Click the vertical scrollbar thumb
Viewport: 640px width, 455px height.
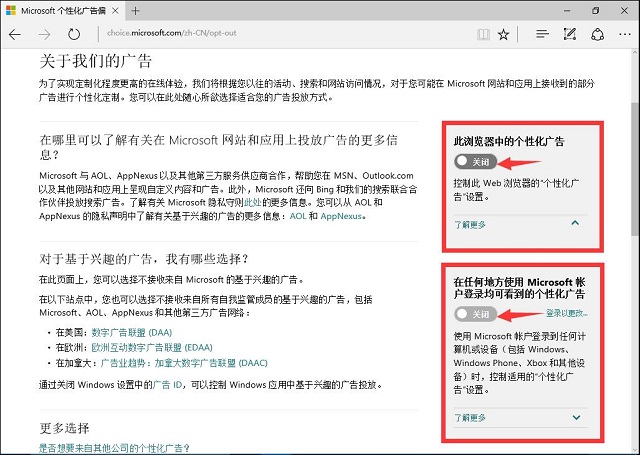[x=635, y=168]
